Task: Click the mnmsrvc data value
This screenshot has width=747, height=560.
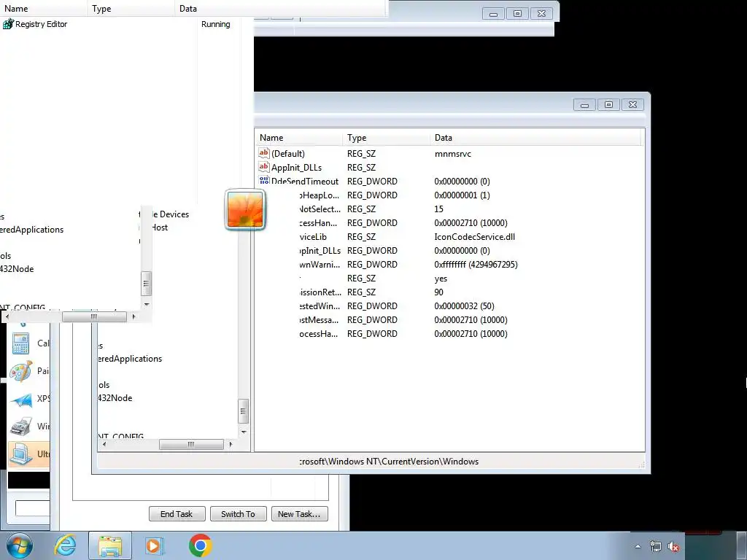Action: (x=452, y=153)
